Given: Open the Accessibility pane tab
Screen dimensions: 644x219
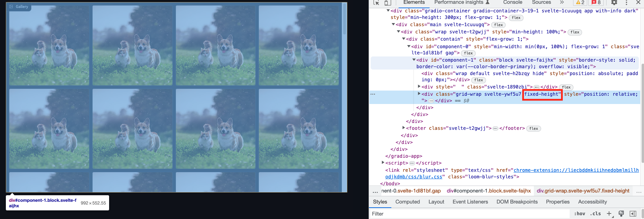Looking at the screenshot, I should [592, 202].
